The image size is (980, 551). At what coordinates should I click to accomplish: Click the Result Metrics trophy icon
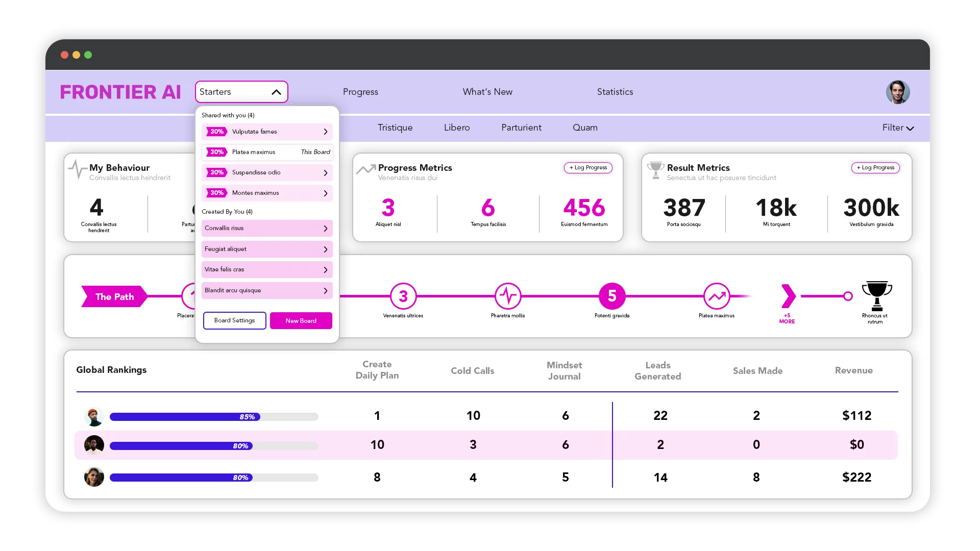[x=655, y=170]
